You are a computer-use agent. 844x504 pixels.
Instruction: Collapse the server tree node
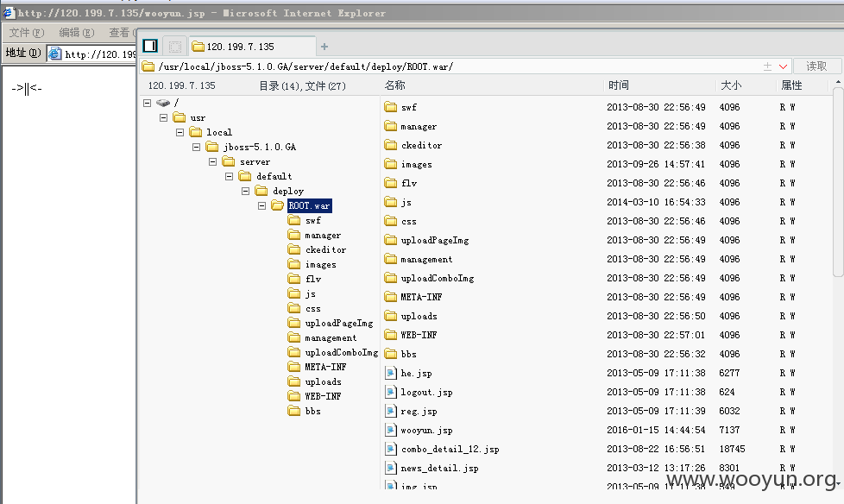coord(212,161)
